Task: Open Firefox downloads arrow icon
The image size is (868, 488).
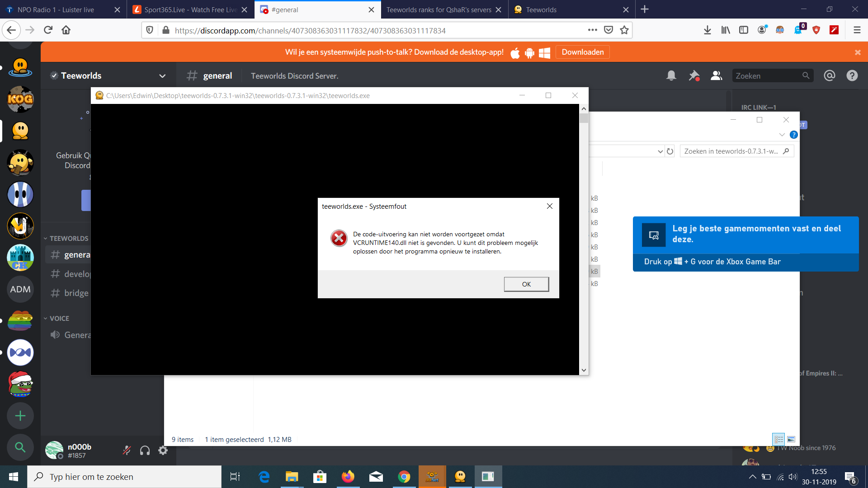Action: [x=708, y=30]
